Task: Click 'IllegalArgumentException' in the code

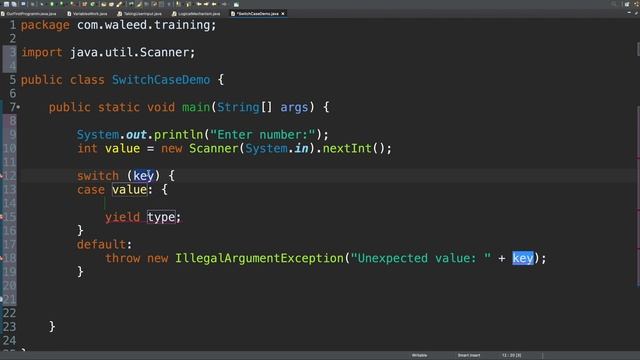Action: 260,258
